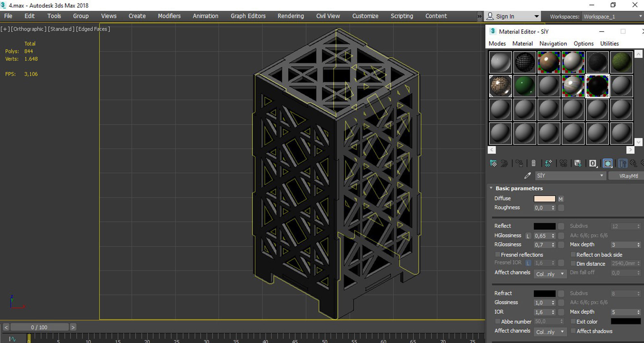Toggle Show Shaded Material in Viewport

click(x=608, y=163)
